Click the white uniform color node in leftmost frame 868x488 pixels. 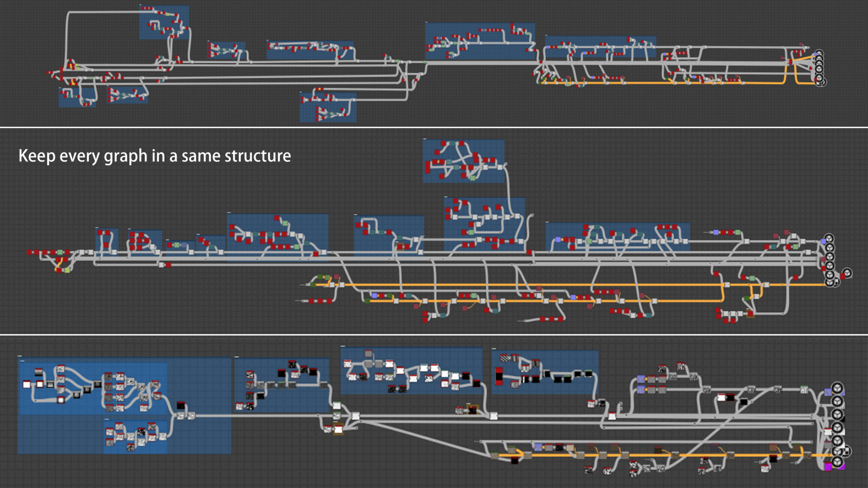point(26,385)
